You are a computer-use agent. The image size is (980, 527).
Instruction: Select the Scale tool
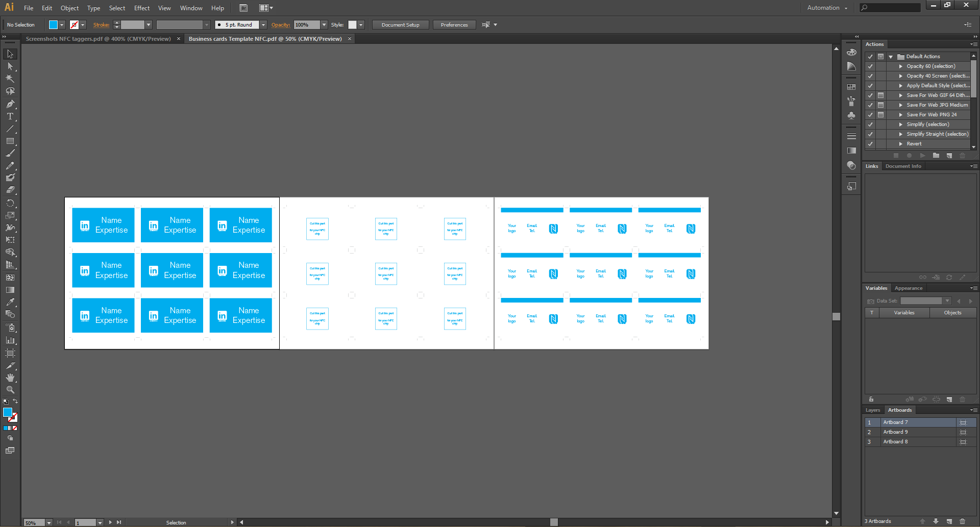[10, 215]
